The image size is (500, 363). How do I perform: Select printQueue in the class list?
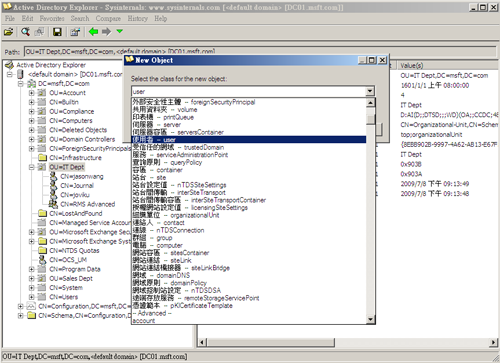click(249, 117)
